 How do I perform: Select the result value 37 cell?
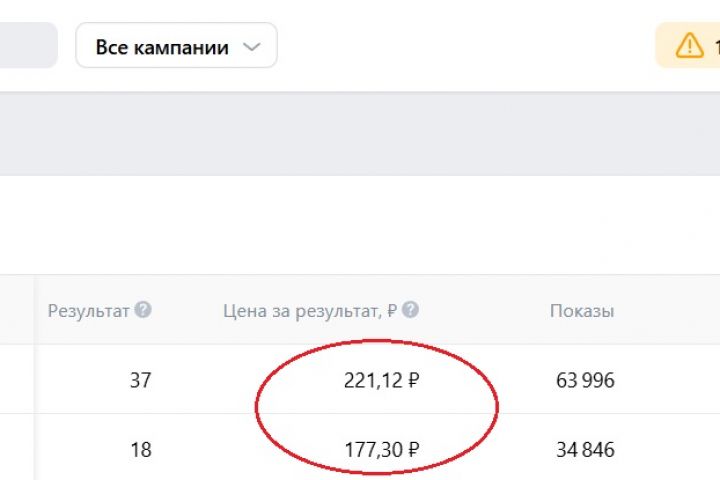pos(141,380)
